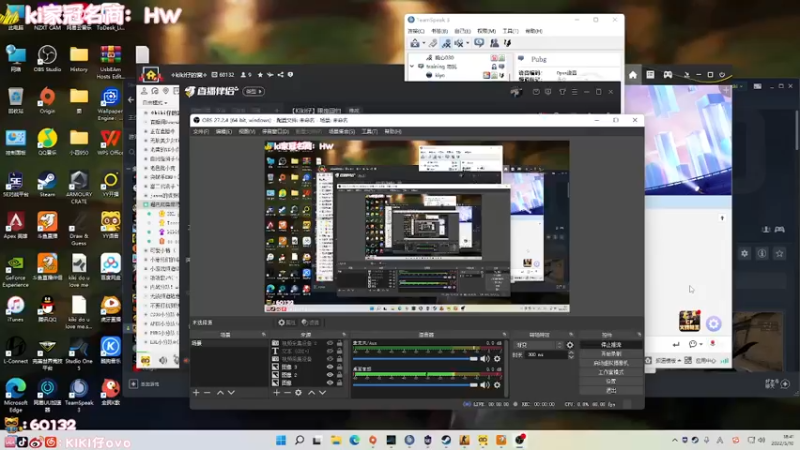
Task: Click the transition duration 300 ms field
Action: click(545, 355)
